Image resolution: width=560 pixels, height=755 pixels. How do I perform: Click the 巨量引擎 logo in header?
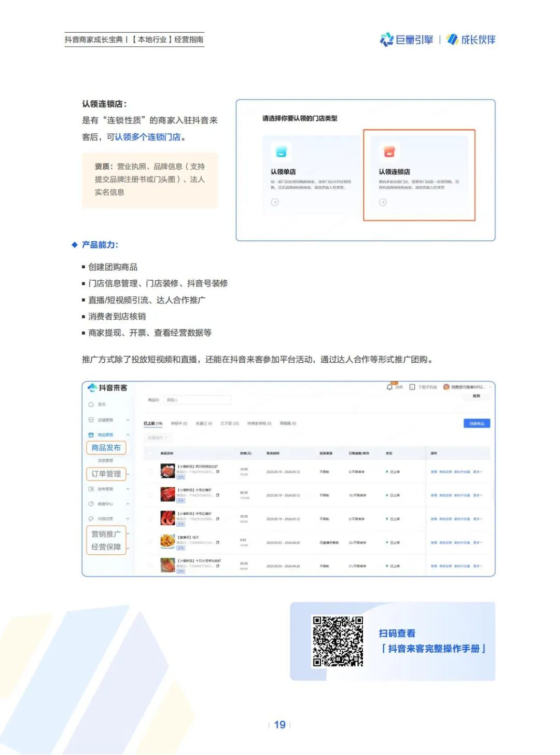click(x=407, y=39)
